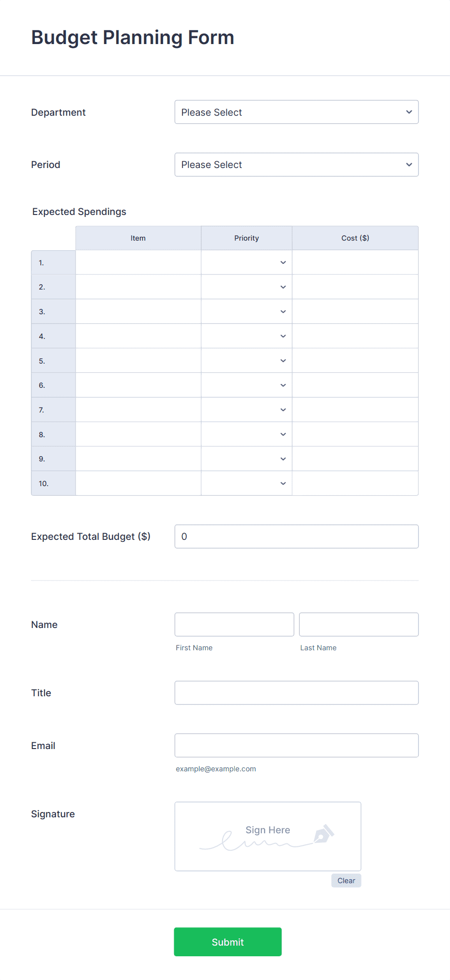This screenshot has height=980, width=450.
Task: Click the First Name input box
Action: [234, 624]
